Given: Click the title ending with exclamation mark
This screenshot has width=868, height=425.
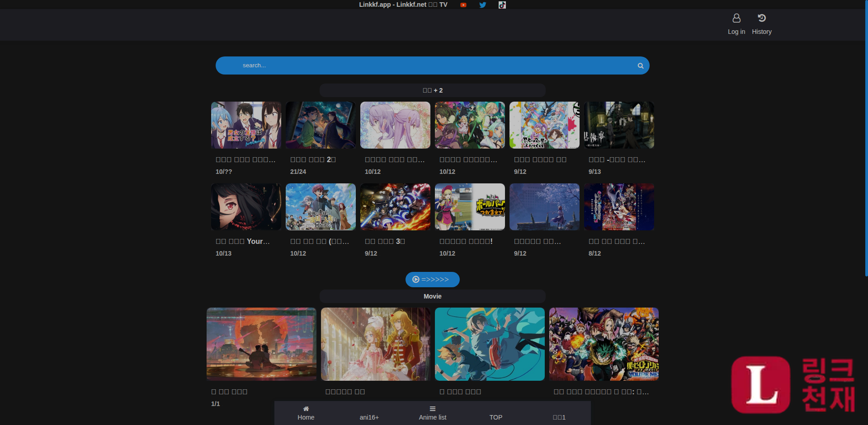Looking at the screenshot, I should coord(466,241).
